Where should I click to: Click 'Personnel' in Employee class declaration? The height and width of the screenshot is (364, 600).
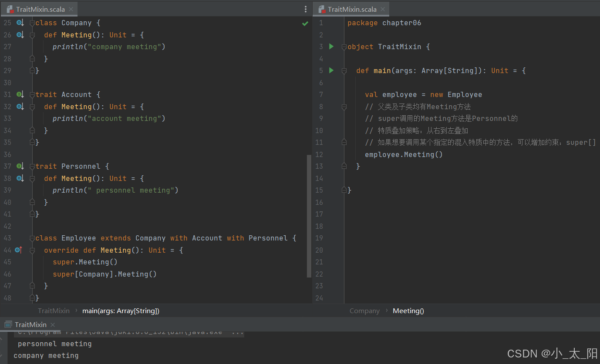click(268, 238)
